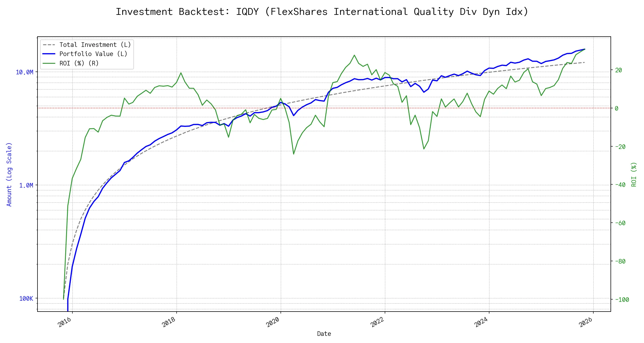Click the 2020 date axis label
The height and width of the screenshot is (343, 644).
[x=273, y=322]
